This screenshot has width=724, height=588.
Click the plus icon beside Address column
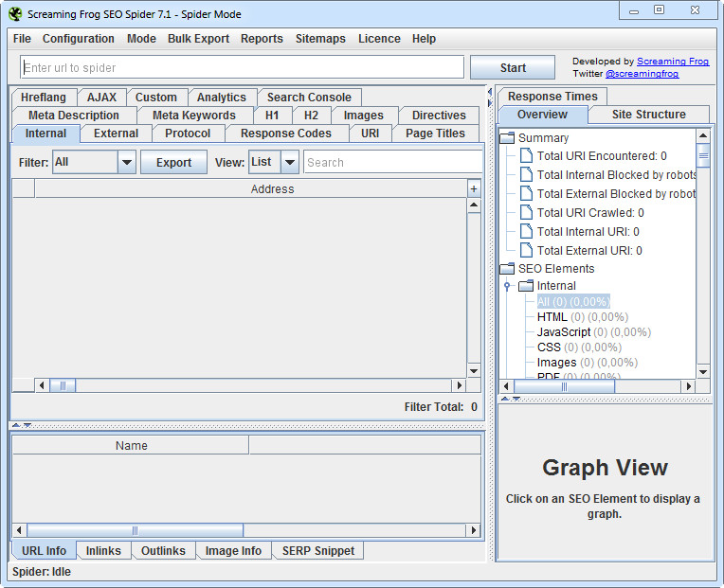[474, 188]
